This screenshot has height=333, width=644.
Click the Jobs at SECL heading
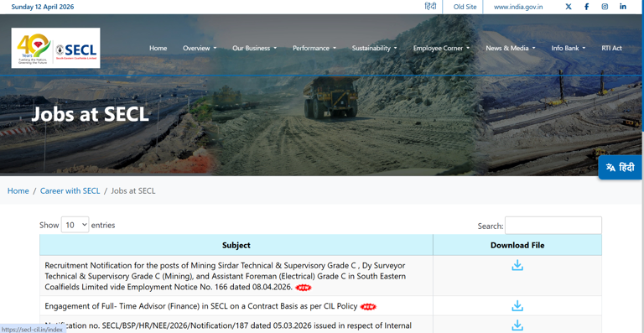(x=90, y=114)
